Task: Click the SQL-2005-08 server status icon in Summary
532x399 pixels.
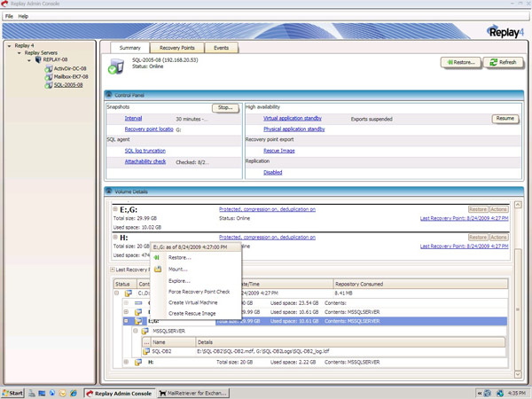Action: click(115, 64)
